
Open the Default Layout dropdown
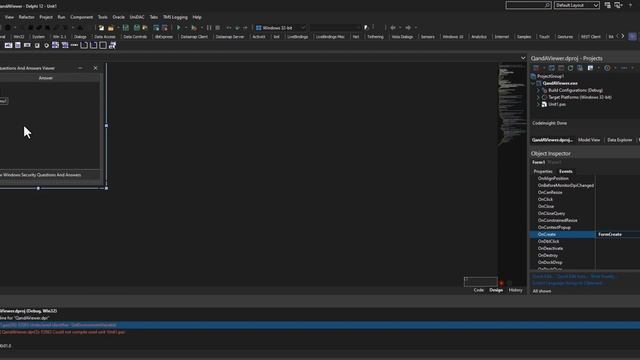pyautogui.click(x=576, y=5)
